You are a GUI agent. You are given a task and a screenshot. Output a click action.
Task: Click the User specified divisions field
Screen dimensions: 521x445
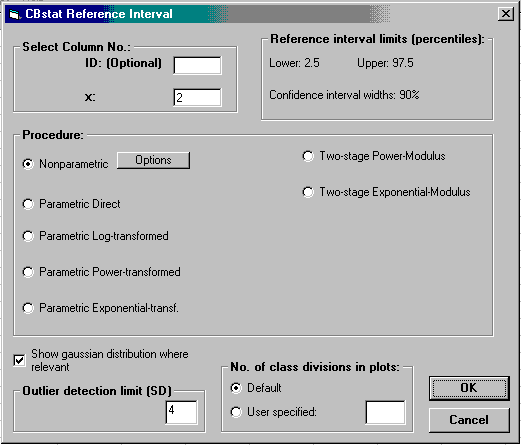pyautogui.click(x=386, y=412)
